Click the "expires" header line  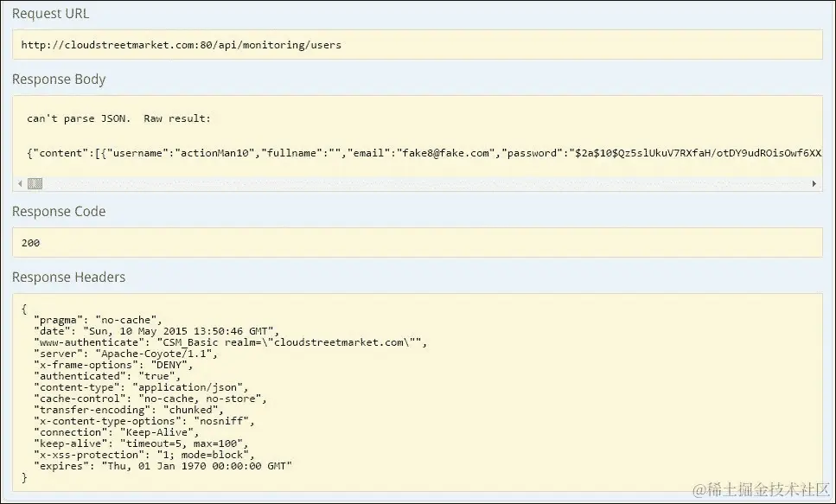(163, 466)
